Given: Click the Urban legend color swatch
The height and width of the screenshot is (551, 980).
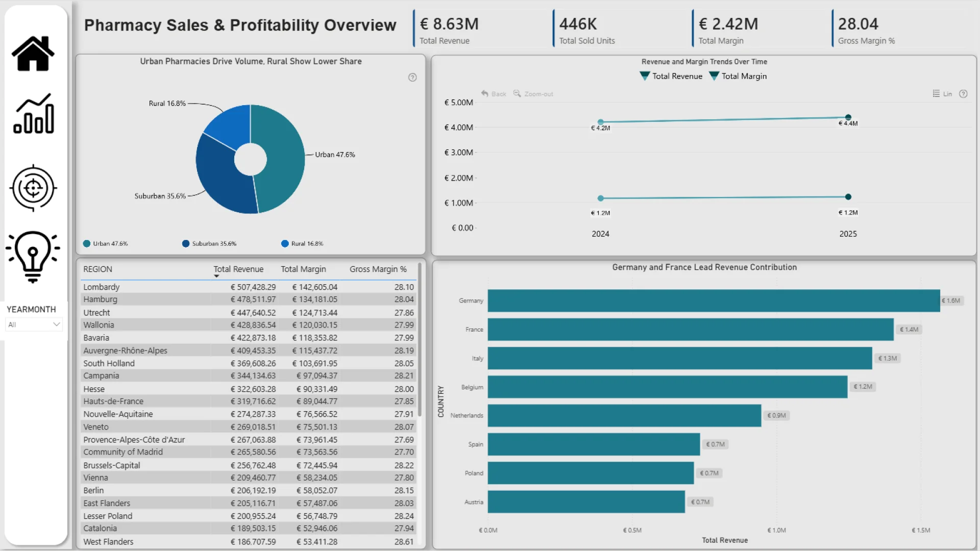Looking at the screenshot, I should (87, 244).
